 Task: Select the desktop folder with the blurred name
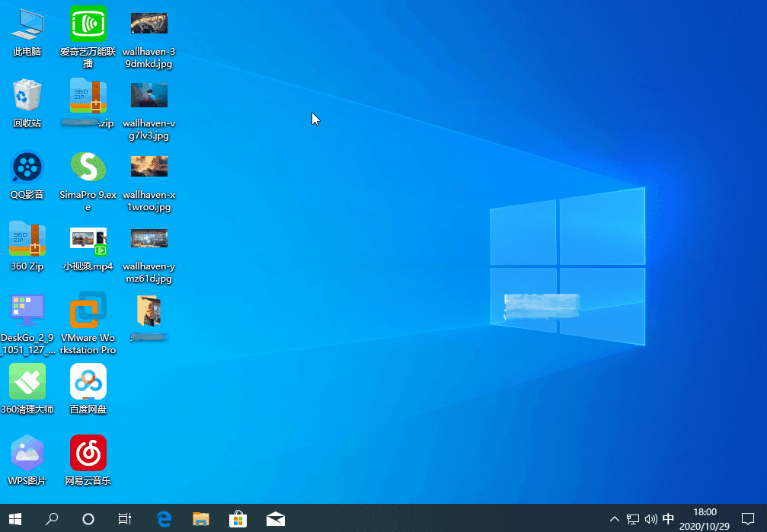coord(149,318)
